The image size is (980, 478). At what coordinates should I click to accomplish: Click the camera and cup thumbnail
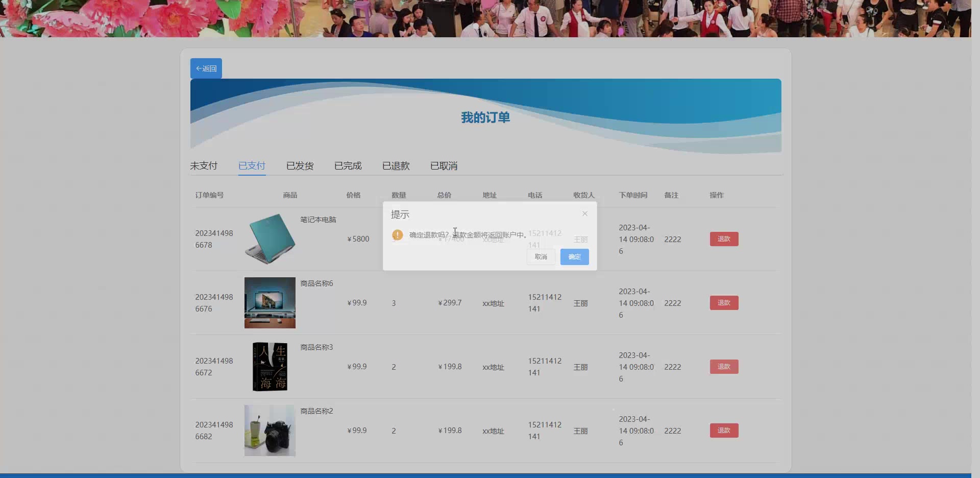(x=270, y=431)
